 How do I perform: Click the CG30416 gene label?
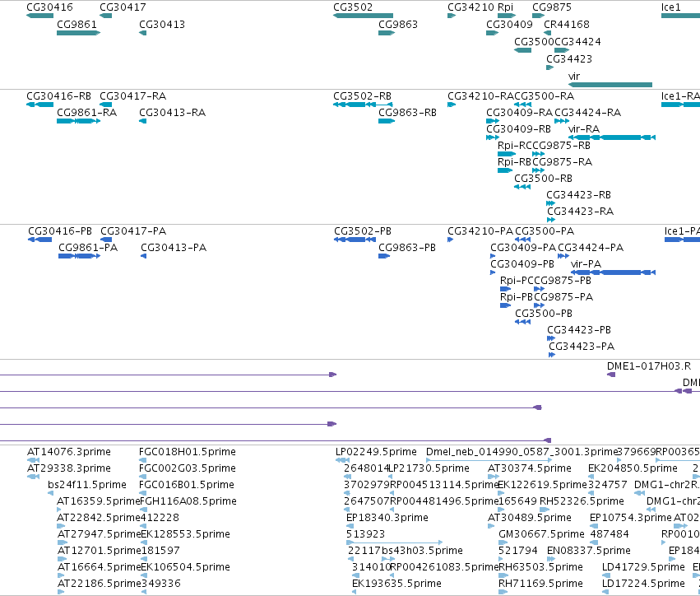[49, 7]
